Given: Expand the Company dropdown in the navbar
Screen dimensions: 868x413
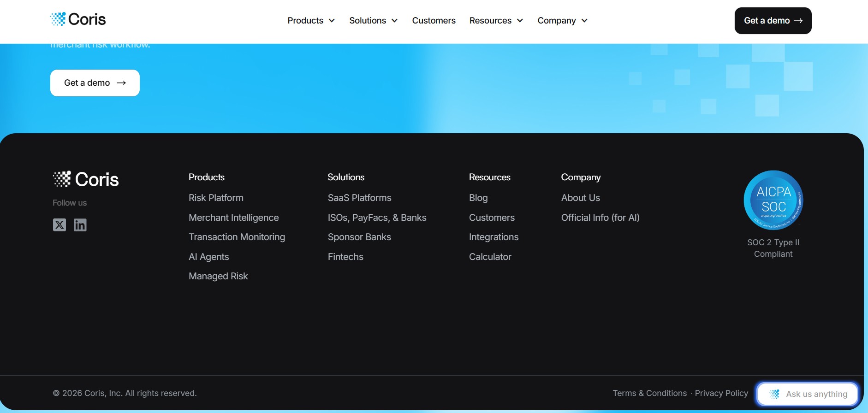Looking at the screenshot, I should (563, 21).
